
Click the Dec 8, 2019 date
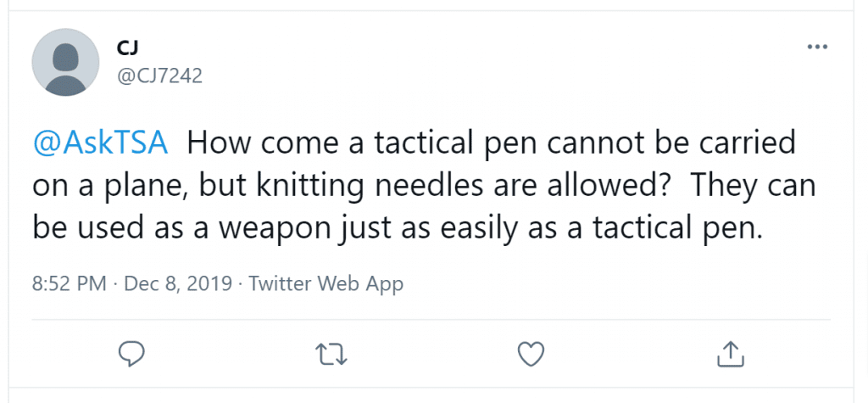178,284
